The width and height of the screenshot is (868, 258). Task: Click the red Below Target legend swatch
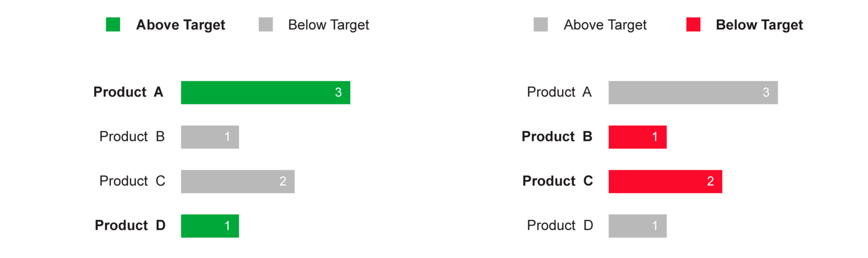click(x=693, y=25)
